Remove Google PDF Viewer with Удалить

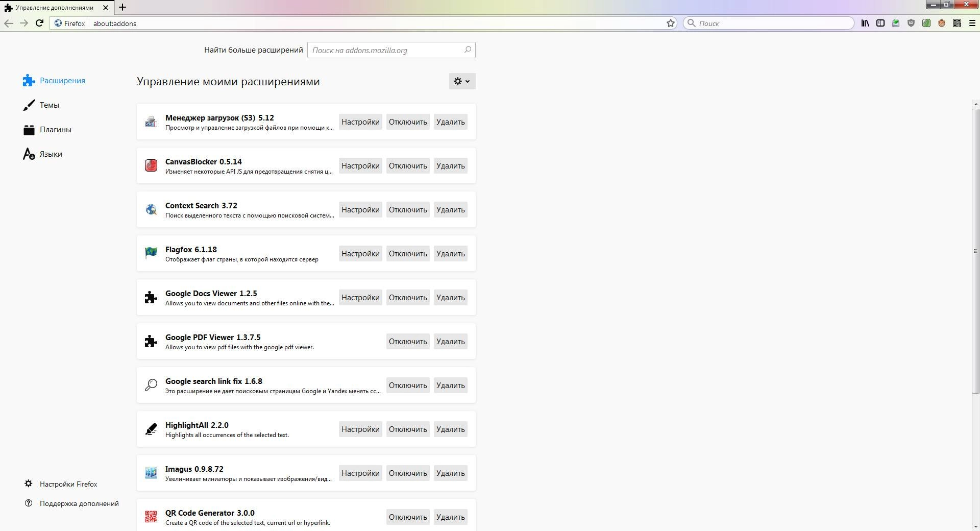[451, 341]
